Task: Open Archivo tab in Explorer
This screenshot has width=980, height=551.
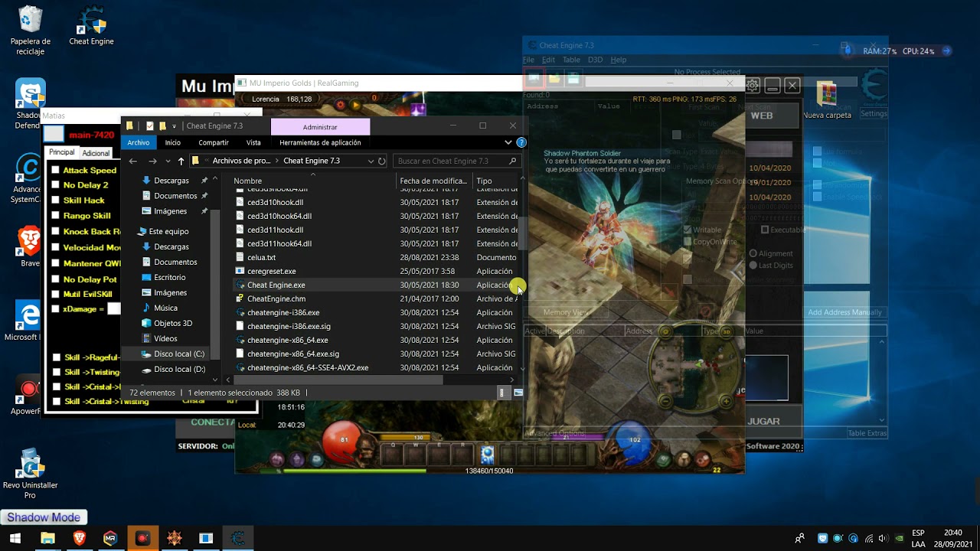Action: click(x=139, y=142)
